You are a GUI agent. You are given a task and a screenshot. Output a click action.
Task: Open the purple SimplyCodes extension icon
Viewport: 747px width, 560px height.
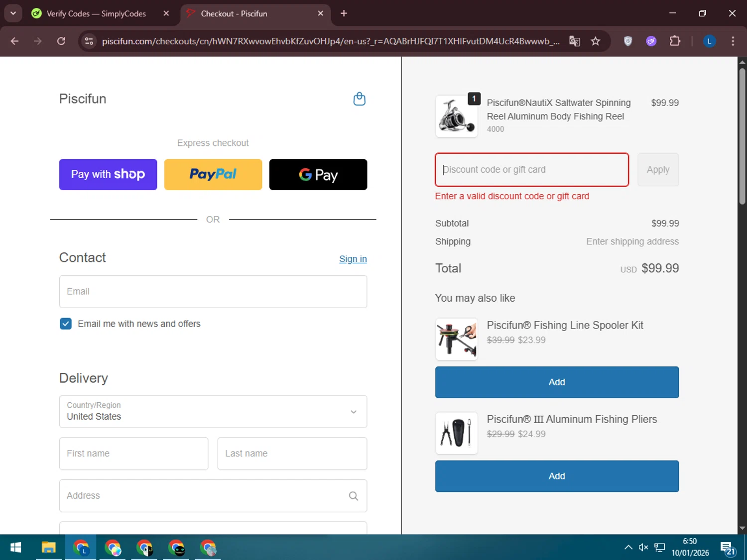[651, 41]
